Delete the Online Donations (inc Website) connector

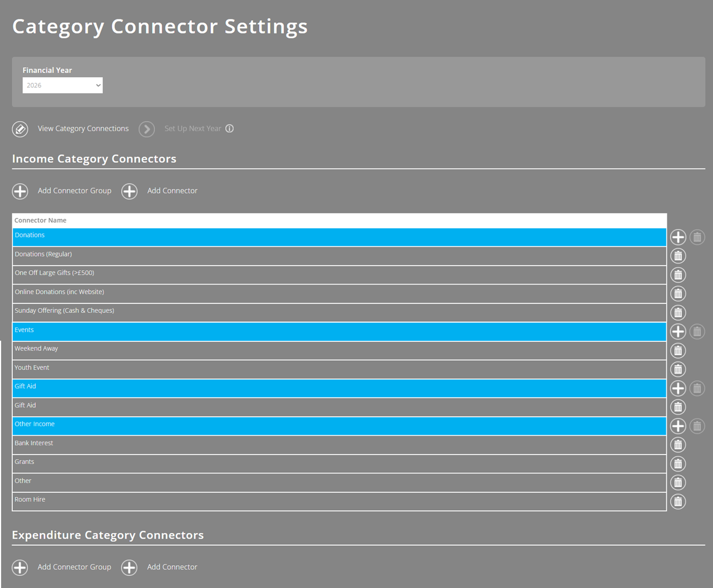(x=678, y=294)
